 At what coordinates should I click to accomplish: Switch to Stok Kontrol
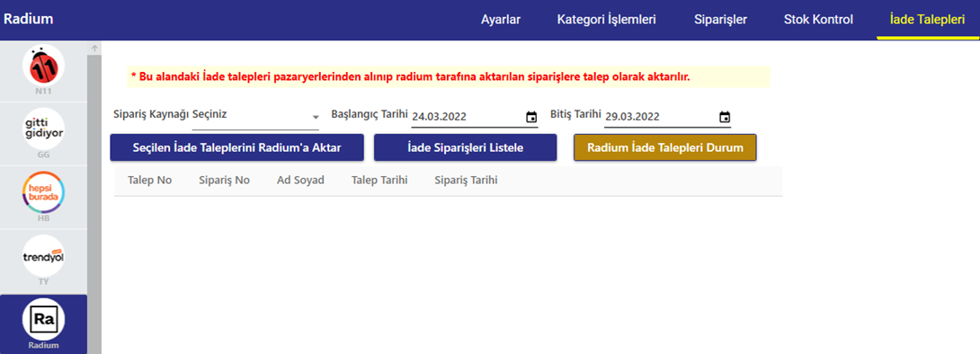tap(818, 20)
